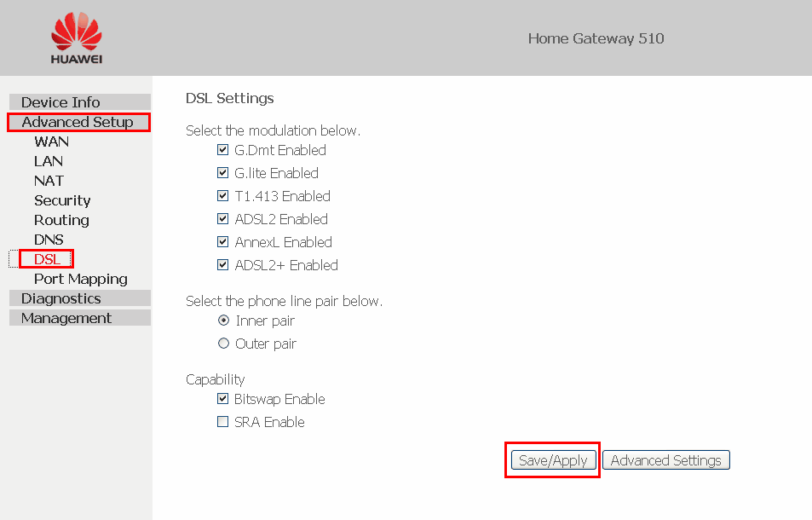Open Port Mapping page
Image resolution: width=812 pixels, height=520 pixels.
point(81,279)
